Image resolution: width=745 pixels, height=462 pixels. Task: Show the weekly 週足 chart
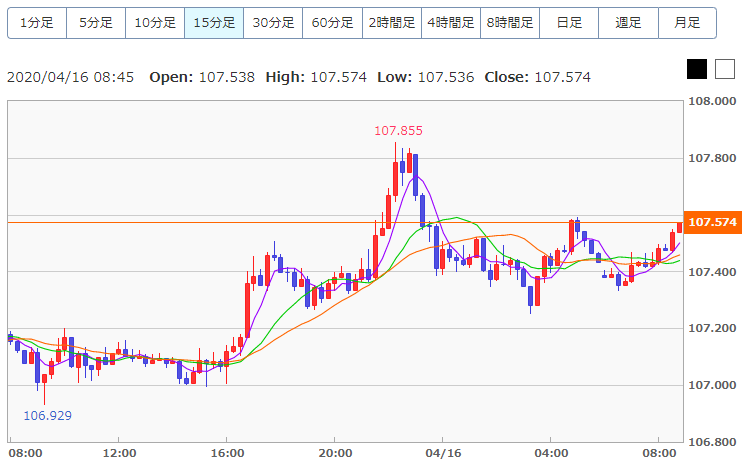click(x=628, y=22)
